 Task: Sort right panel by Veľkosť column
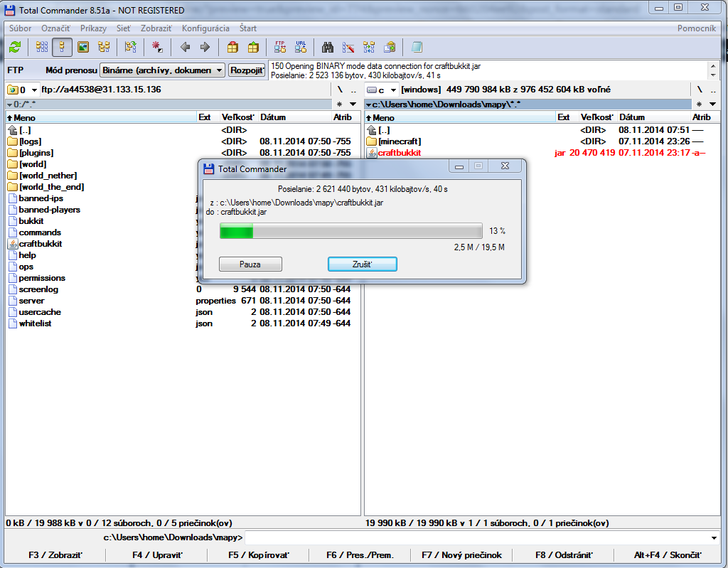(x=597, y=117)
